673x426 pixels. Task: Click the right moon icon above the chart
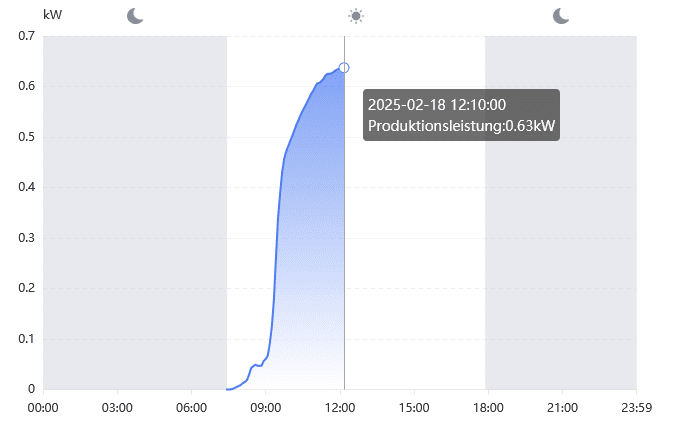561,15
